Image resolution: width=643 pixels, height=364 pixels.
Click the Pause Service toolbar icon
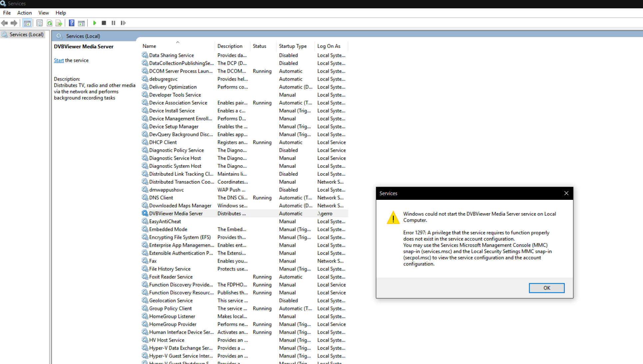[x=114, y=23]
